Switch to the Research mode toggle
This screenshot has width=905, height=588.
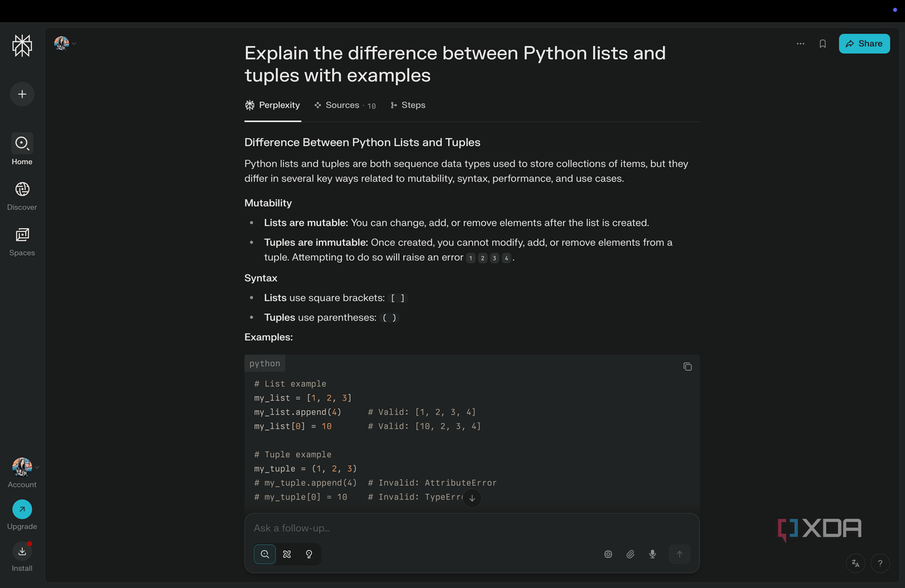[x=287, y=554]
